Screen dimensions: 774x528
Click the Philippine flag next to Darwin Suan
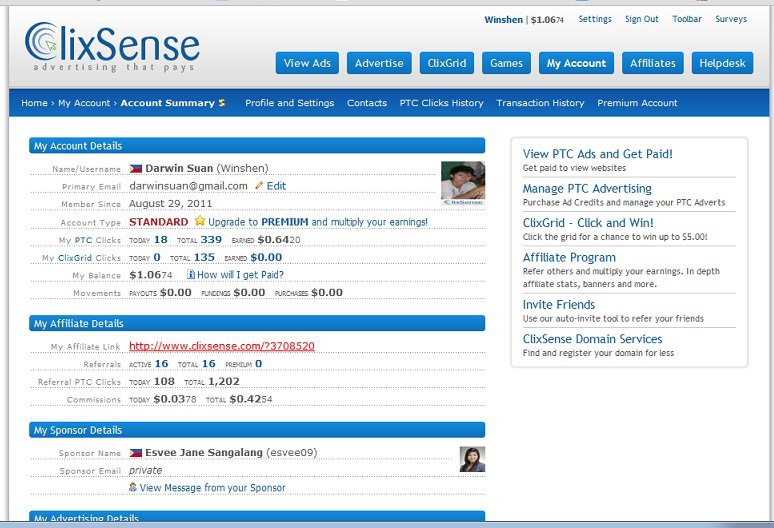136,169
